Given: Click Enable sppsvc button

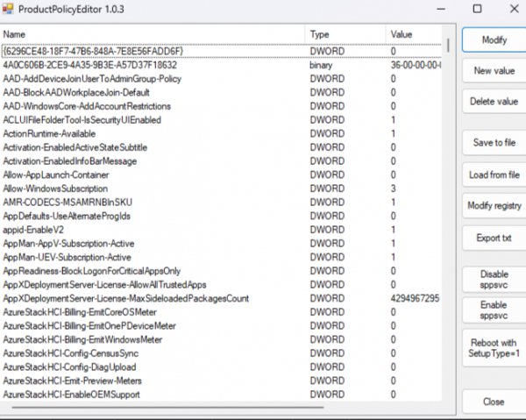Looking at the screenshot, I should [494, 310].
